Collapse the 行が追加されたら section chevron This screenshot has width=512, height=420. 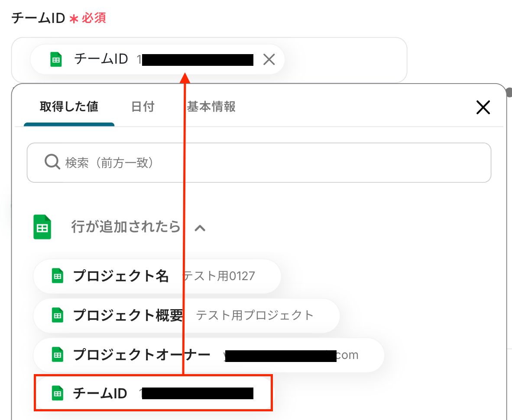click(200, 228)
